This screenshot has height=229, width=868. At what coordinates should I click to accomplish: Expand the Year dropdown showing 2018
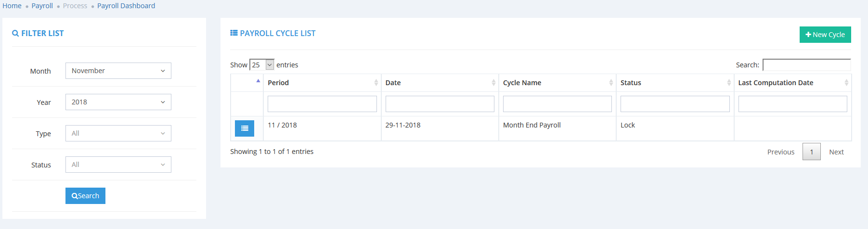[118, 102]
